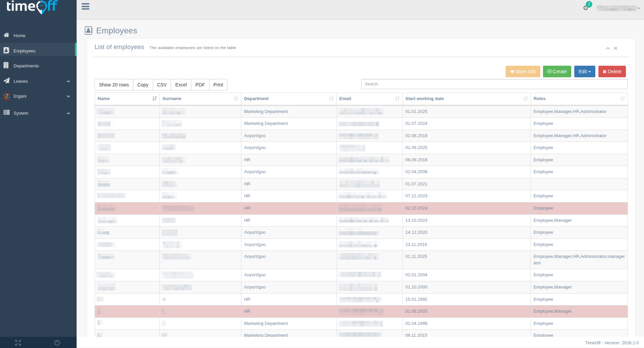This screenshot has height=348, width=644.
Task: Expand the Leaves sidebar menu
Action: [20, 81]
